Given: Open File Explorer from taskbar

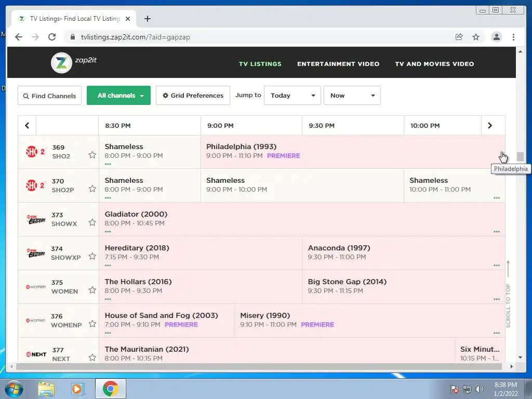Looking at the screenshot, I should pos(46,389).
